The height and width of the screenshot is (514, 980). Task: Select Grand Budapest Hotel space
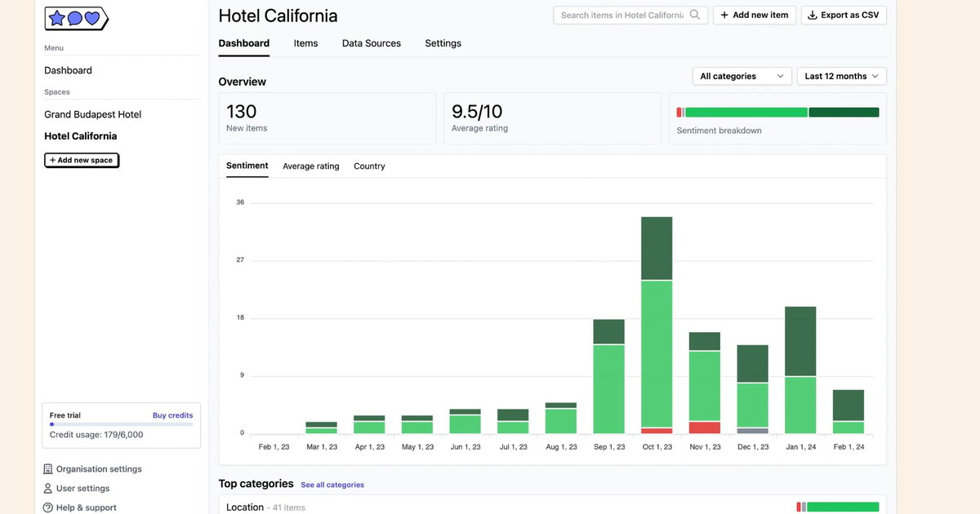[92, 114]
